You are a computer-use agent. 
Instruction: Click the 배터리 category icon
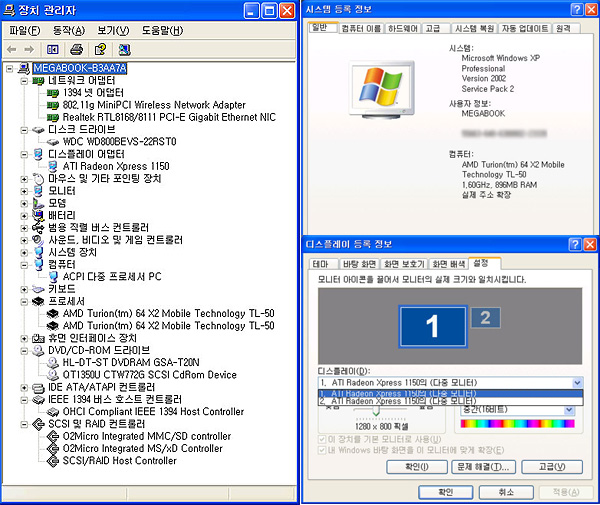point(38,216)
